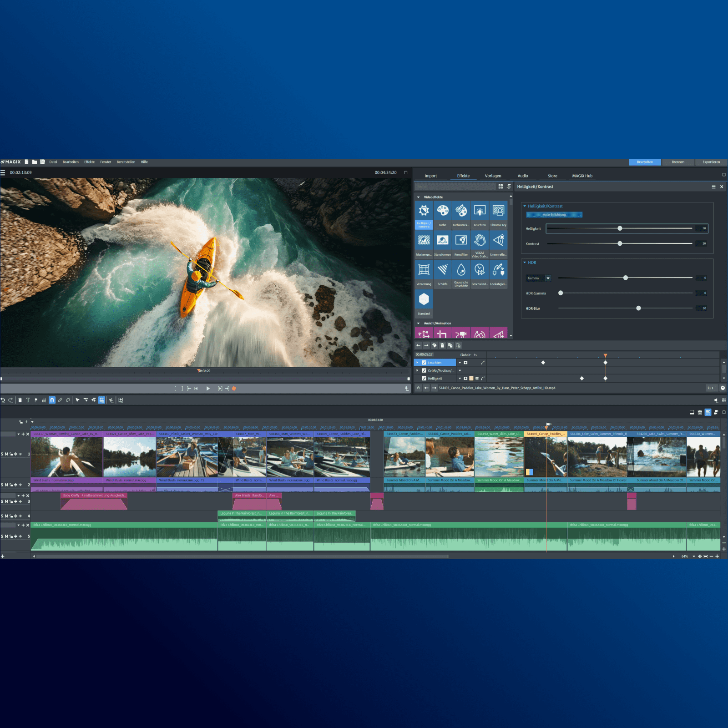The image size is (728, 728).
Task: Switch effects list to grid view
Action: (x=500, y=187)
